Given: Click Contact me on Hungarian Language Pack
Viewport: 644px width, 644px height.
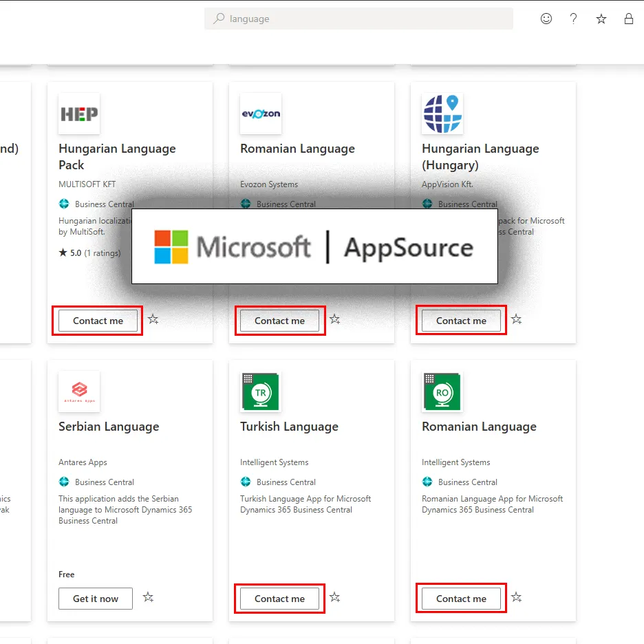Looking at the screenshot, I should click(x=98, y=321).
